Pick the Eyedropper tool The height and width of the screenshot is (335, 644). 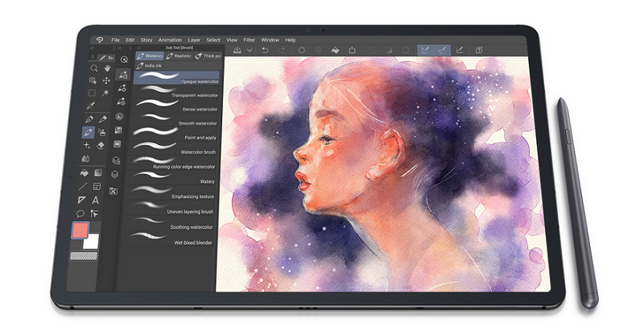[92, 106]
